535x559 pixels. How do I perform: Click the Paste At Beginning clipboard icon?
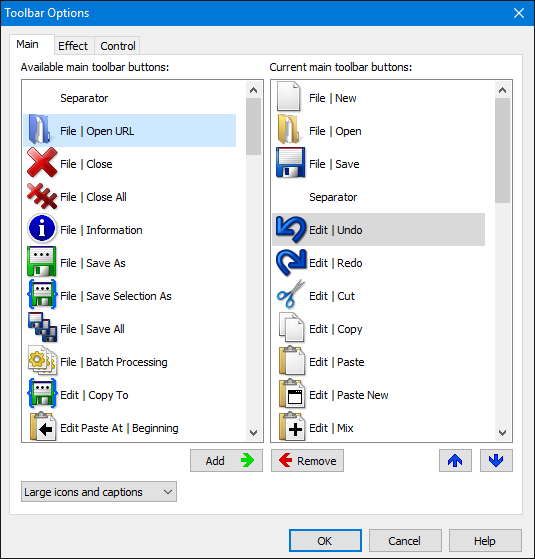[x=43, y=426]
